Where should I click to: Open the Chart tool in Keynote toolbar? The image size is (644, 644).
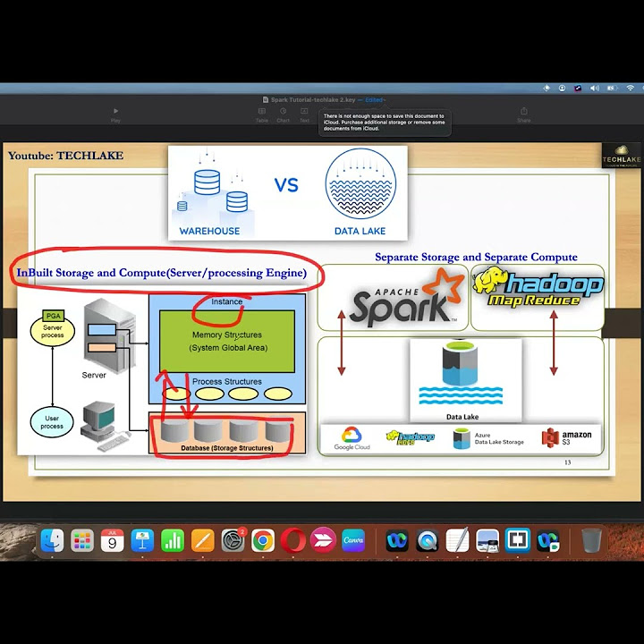pyautogui.click(x=283, y=115)
